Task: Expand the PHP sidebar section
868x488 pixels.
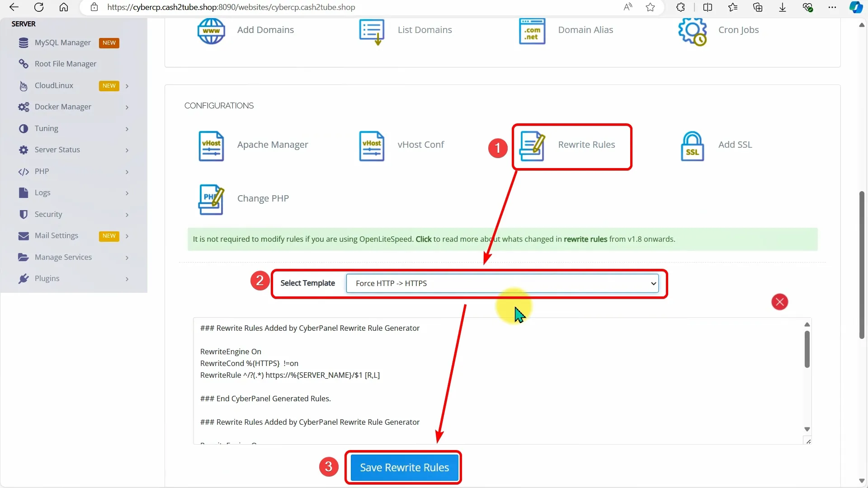Action: click(x=42, y=172)
